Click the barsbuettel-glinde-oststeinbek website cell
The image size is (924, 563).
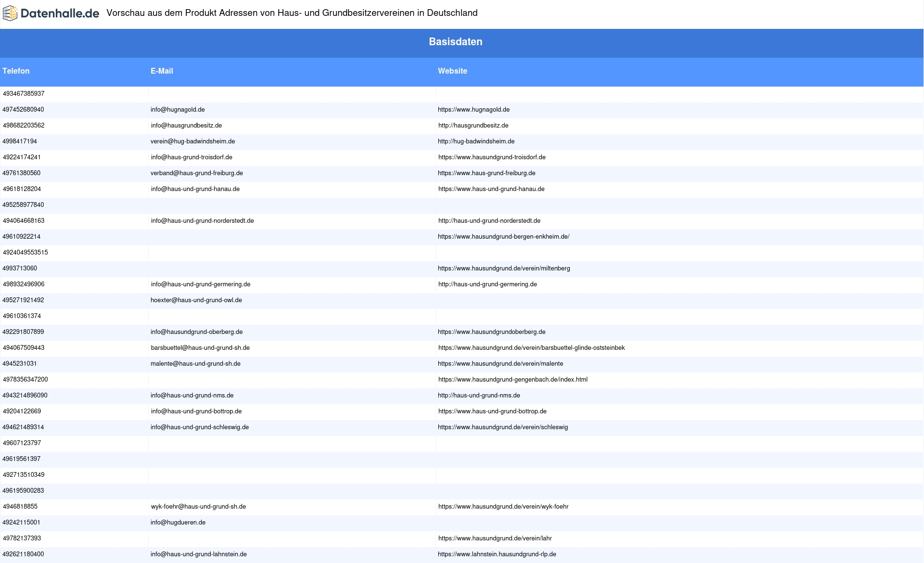[x=531, y=348]
